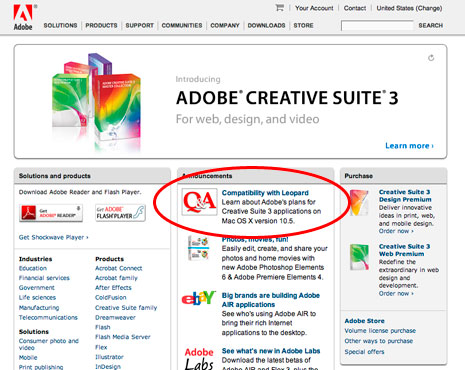Click Learn more on the banner

click(409, 146)
